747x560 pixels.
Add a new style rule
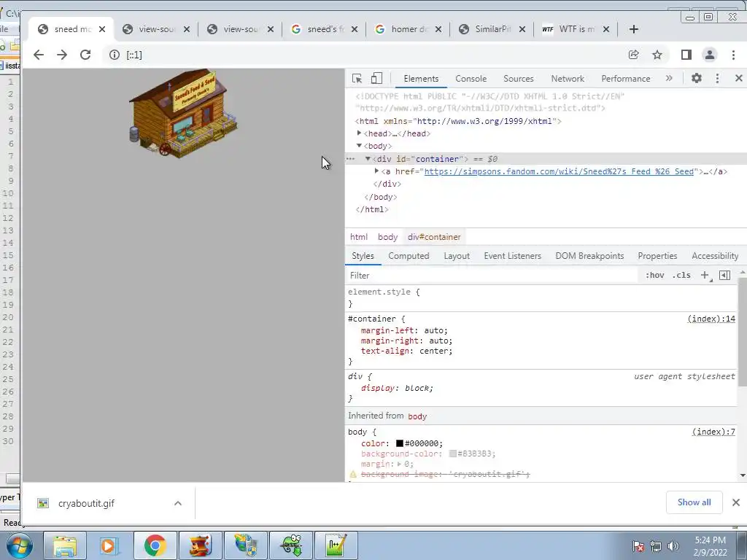tap(705, 275)
